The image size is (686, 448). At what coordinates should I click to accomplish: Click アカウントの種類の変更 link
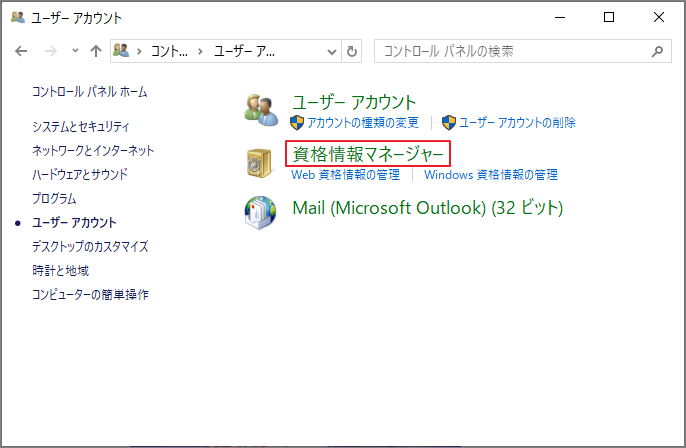point(363,122)
